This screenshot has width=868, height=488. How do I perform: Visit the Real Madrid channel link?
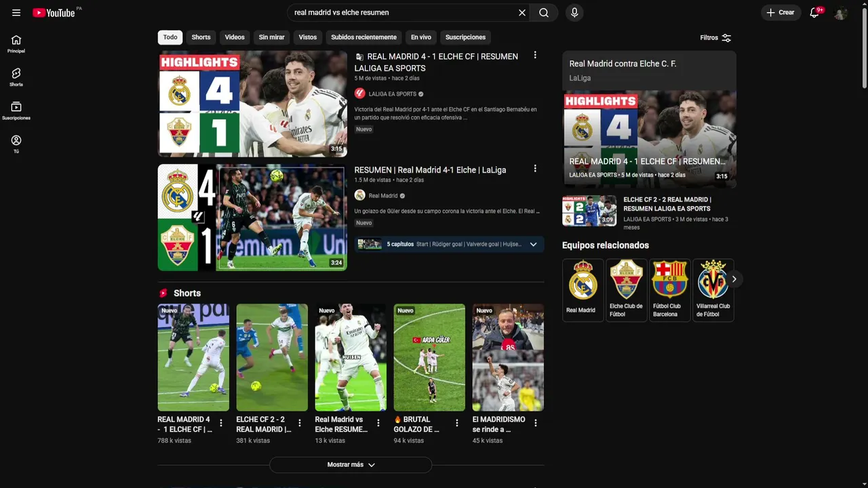pos(383,196)
